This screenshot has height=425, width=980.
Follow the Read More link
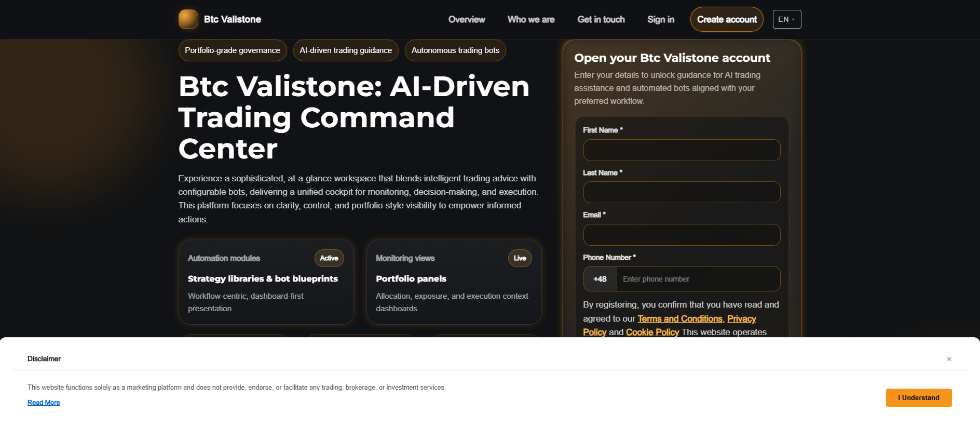[x=44, y=403]
